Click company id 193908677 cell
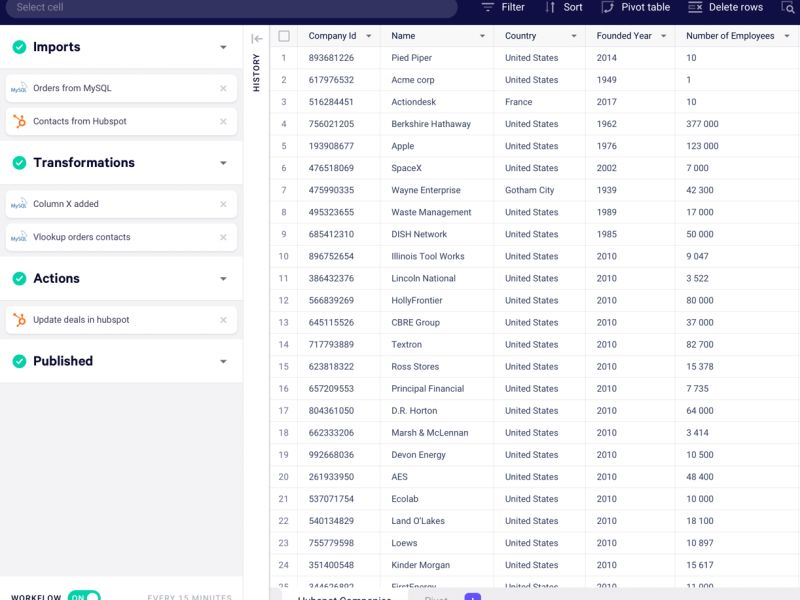 339,146
